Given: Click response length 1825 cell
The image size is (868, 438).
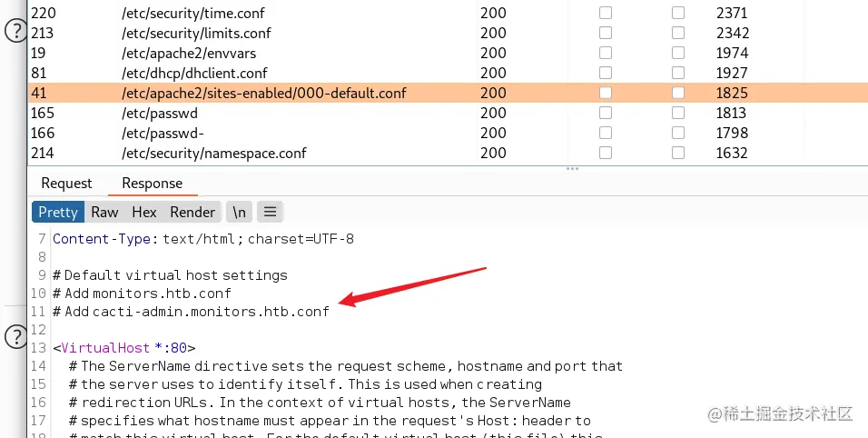Looking at the screenshot, I should (x=732, y=93).
